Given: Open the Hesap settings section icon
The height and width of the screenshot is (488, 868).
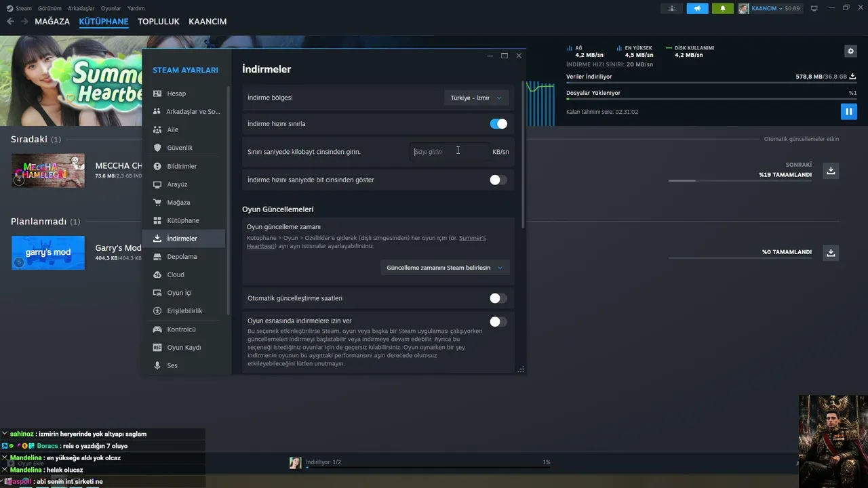Looking at the screenshot, I should point(157,94).
